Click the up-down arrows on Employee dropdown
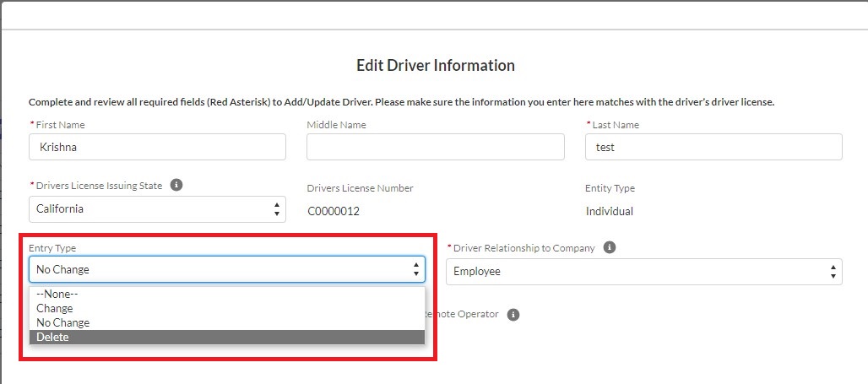Viewport: 868px width, 384px height. (833, 272)
